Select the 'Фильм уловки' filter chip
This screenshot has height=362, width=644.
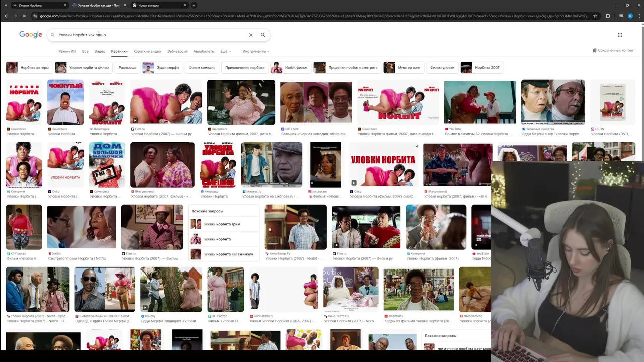point(442,67)
